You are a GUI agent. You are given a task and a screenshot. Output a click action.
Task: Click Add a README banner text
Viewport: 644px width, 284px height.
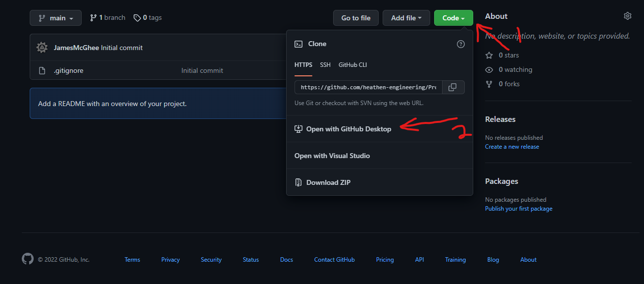click(112, 104)
